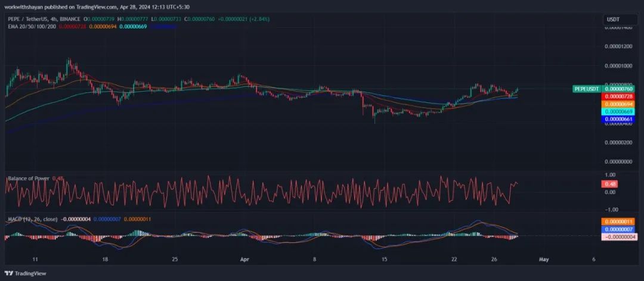
Task: Click the green PEPEUSDT price tag
Action: click(x=586, y=89)
